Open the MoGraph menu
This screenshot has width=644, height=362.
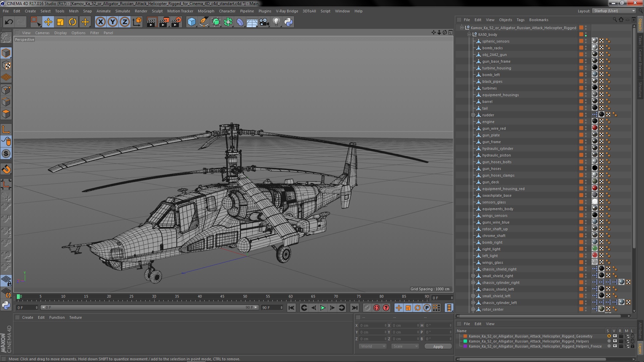206,11
